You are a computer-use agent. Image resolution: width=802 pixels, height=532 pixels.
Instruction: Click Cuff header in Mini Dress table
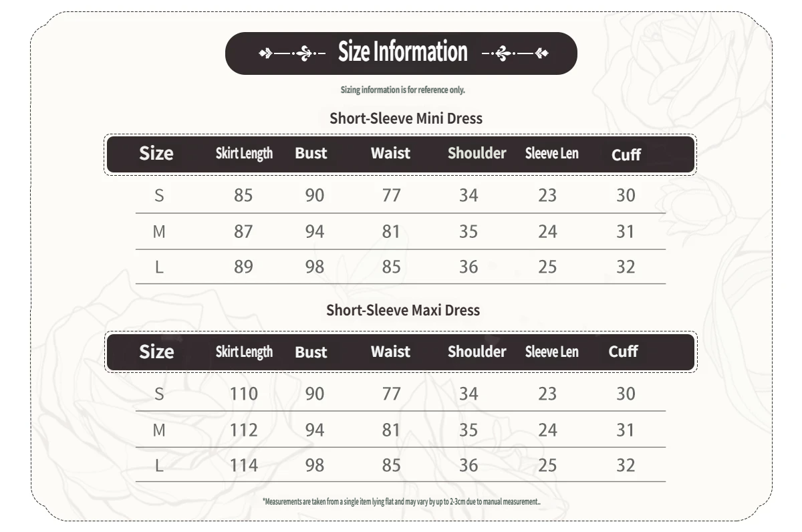click(x=626, y=155)
